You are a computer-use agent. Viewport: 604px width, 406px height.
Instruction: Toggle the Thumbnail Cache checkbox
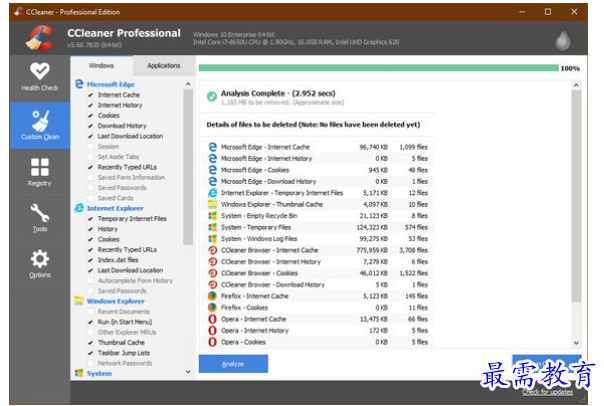90,342
